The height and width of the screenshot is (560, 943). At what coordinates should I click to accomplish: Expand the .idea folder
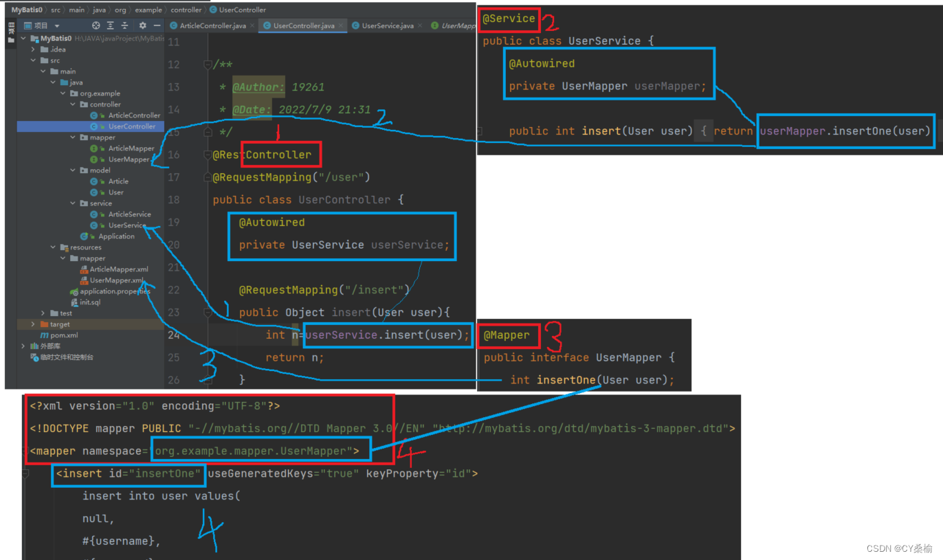point(33,49)
